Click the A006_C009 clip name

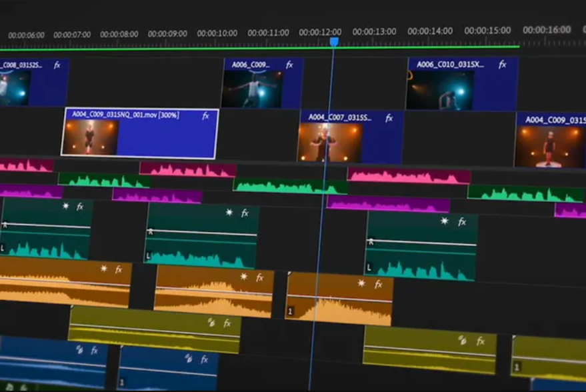(x=251, y=65)
